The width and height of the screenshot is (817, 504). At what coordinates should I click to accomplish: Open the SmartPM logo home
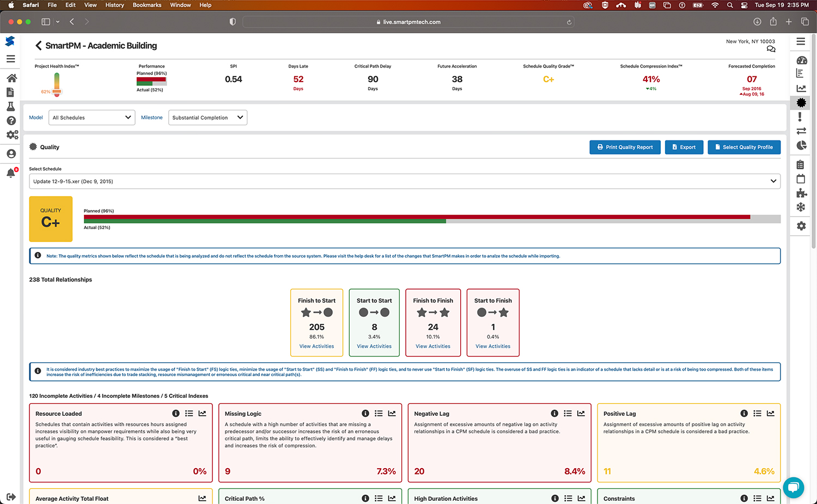[10, 41]
